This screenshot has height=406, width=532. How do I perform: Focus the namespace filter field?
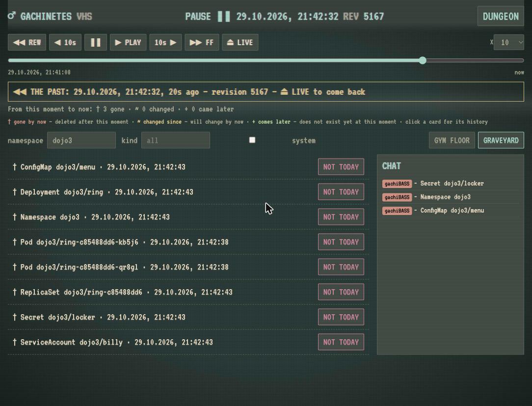[81, 140]
